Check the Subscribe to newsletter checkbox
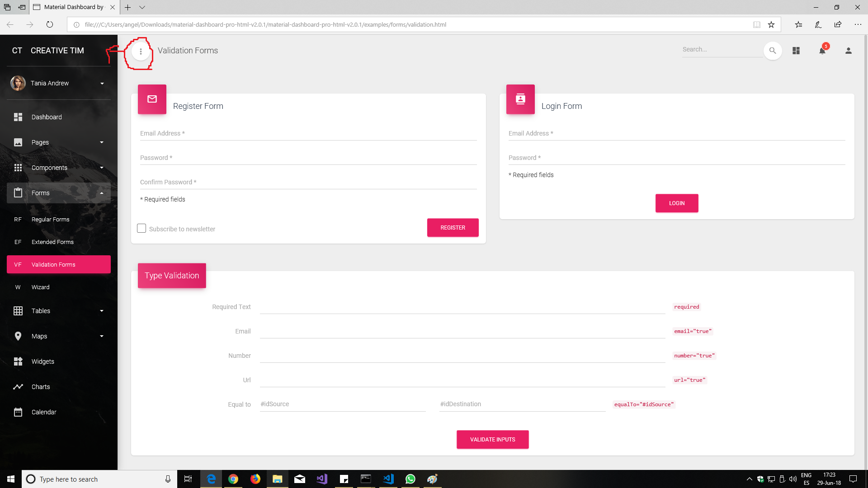This screenshot has height=488, width=868. click(x=142, y=229)
